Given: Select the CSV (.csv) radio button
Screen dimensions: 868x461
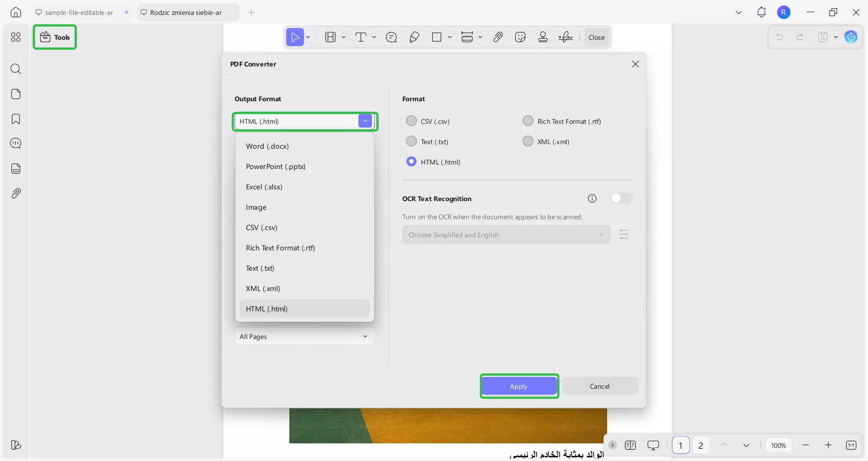Looking at the screenshot, I should tap(411, 121).
